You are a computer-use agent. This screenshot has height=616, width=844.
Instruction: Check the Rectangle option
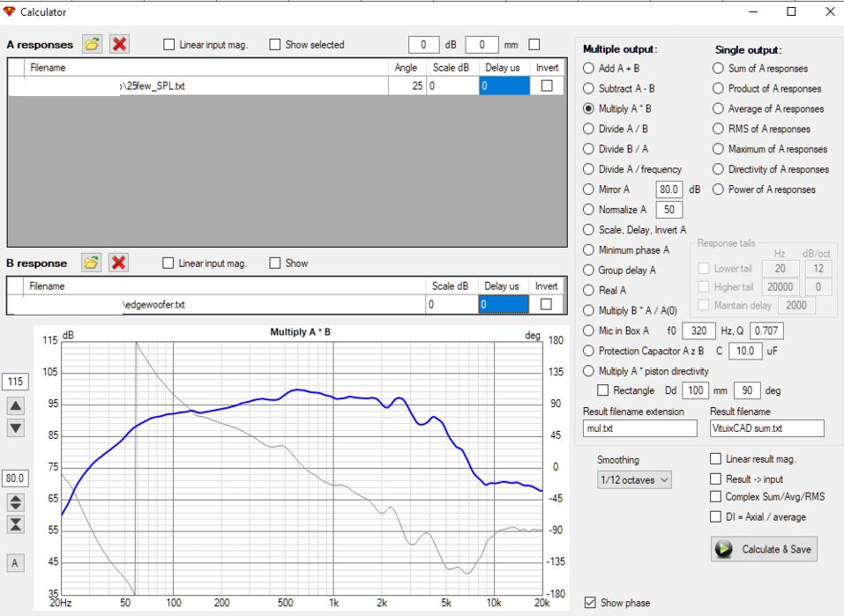click(603, 390)
